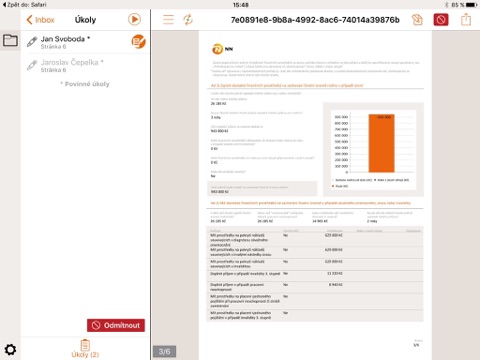Tap the Povinné úkoly note

pos(85,84)
